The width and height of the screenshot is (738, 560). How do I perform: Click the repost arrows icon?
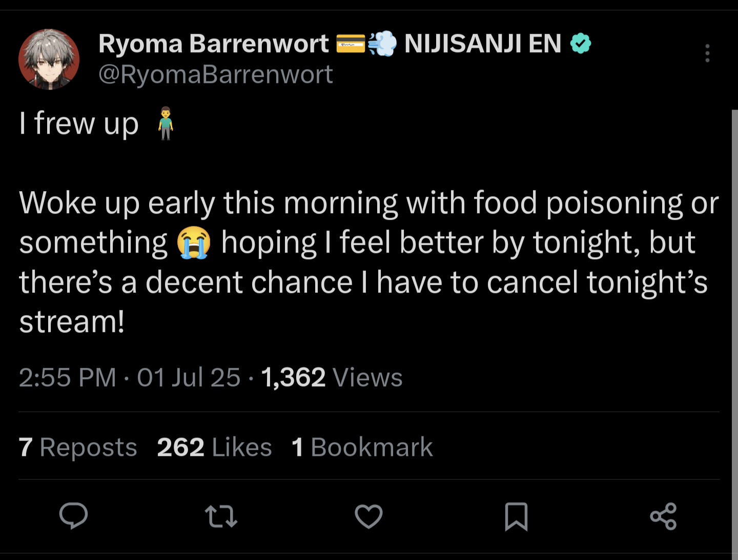[221, 516]
